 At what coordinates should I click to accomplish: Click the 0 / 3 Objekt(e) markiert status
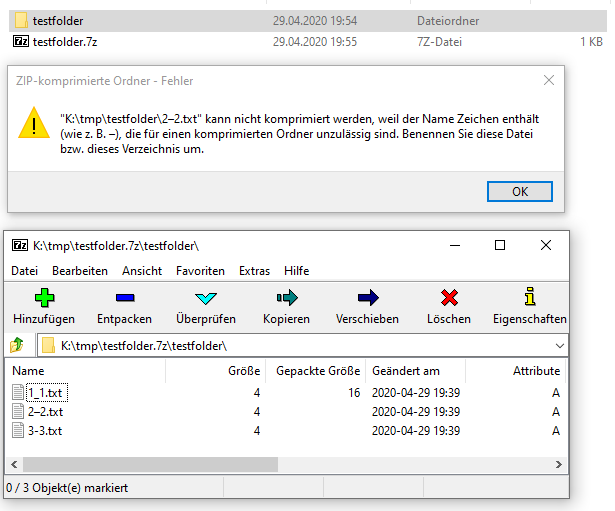(x=67, y=487)
